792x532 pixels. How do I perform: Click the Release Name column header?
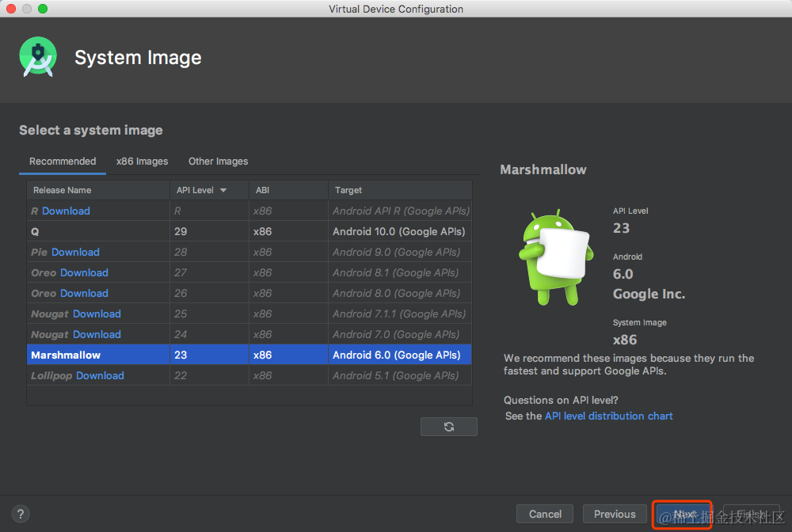click(98, 190)
